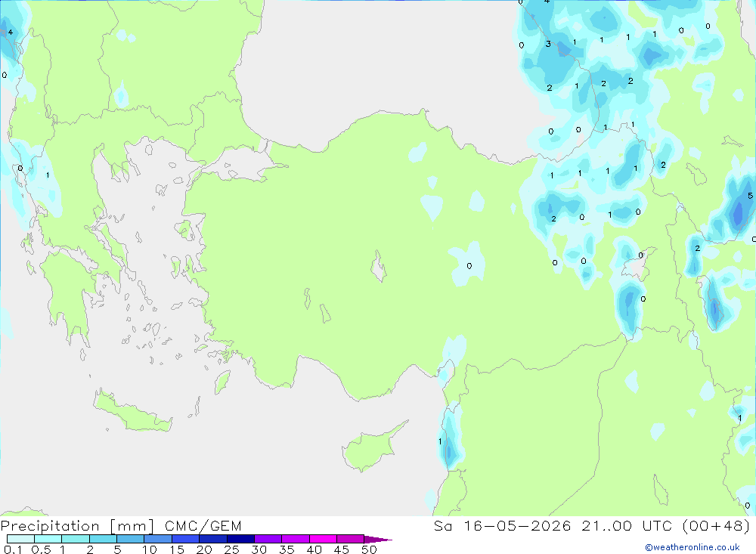
Task: Click the '25' legend scale label
Action: [x=232, y=549]
